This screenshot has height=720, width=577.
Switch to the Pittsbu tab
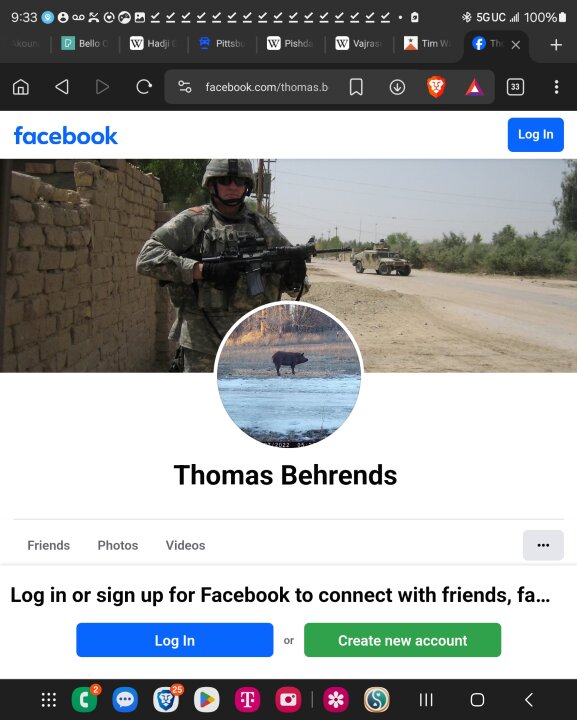pyautogui.click(x=223, y=44)
